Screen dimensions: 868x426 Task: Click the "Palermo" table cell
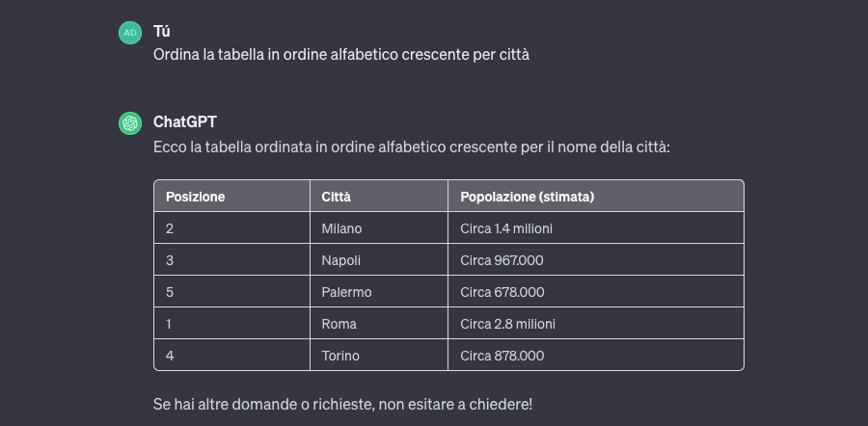346,292
